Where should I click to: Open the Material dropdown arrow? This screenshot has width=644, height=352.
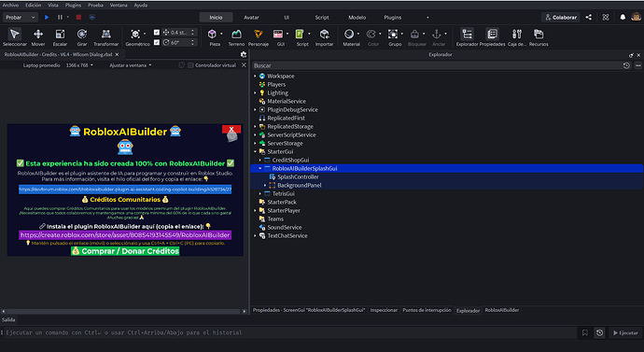coord(358,35)
